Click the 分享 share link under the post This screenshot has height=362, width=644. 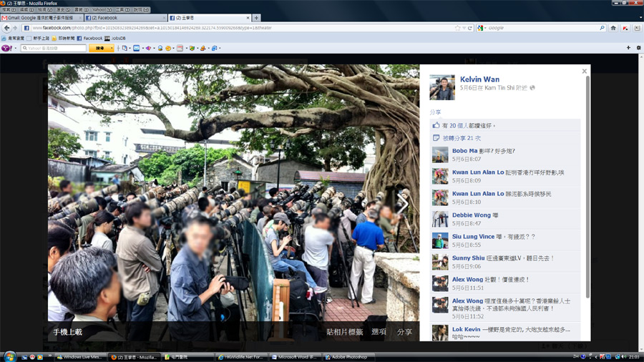point(435,112)
